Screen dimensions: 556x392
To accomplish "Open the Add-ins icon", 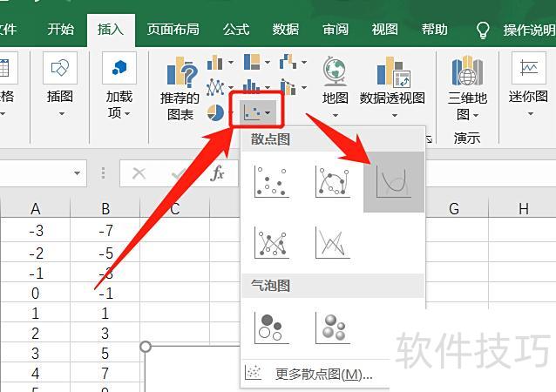I will click(119, 68).
